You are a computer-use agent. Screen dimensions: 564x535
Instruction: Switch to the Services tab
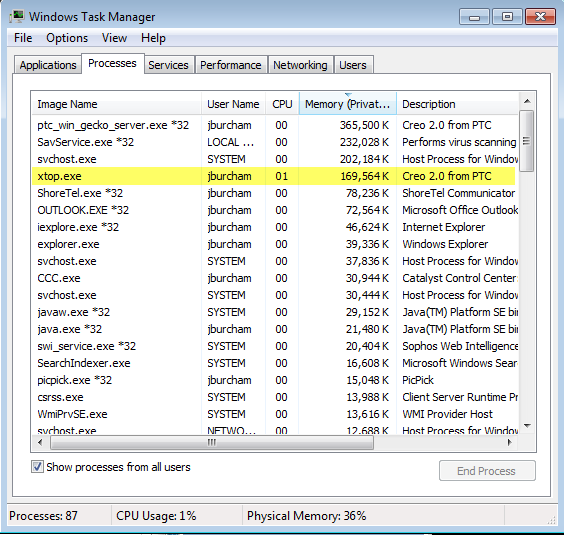click(168, 65)
